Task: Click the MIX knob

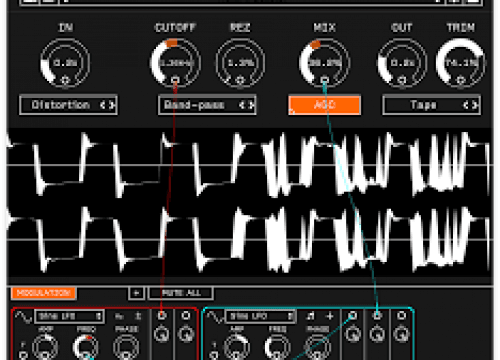Action: click(x=324, y=63)
